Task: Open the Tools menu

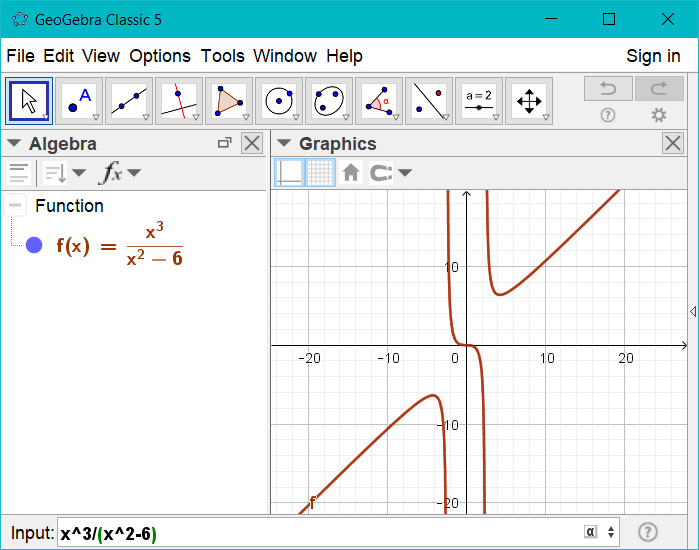Action: (x=222, y=56)
